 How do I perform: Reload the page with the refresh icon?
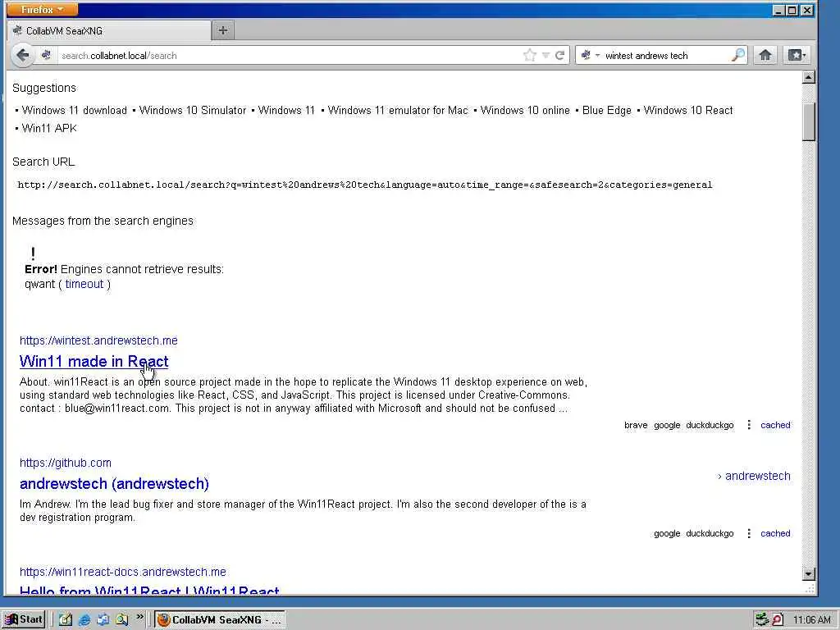(559, 55)
